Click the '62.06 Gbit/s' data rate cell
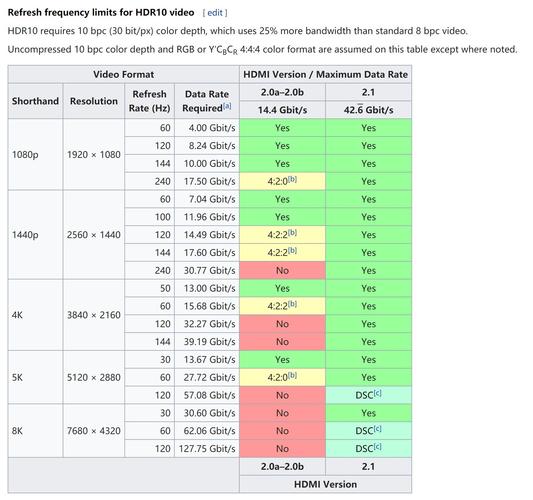 (207, 431)
